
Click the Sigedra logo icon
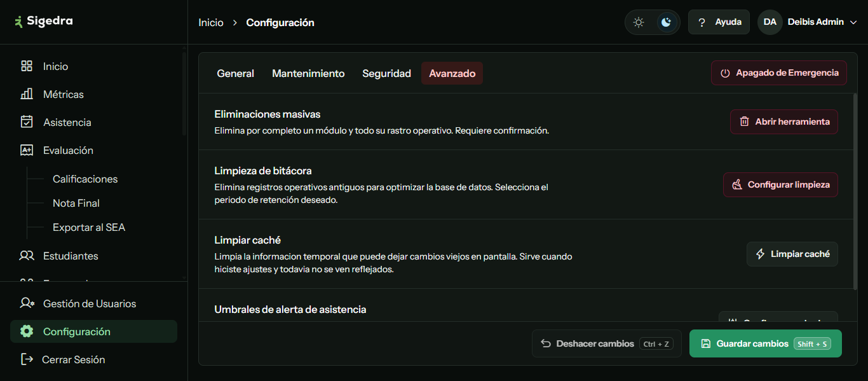18,22
